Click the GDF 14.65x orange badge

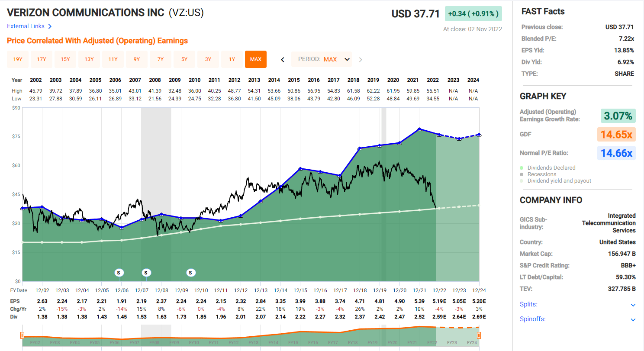(616, 134)
